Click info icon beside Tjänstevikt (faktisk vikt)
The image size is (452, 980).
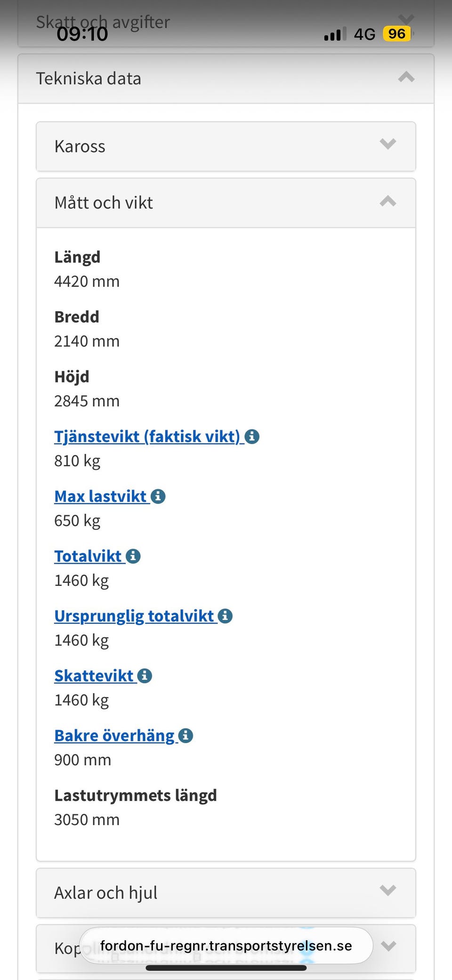point(252,437)
